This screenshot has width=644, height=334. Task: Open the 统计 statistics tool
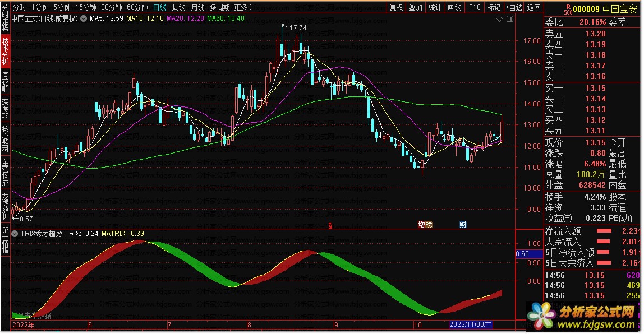435,7
